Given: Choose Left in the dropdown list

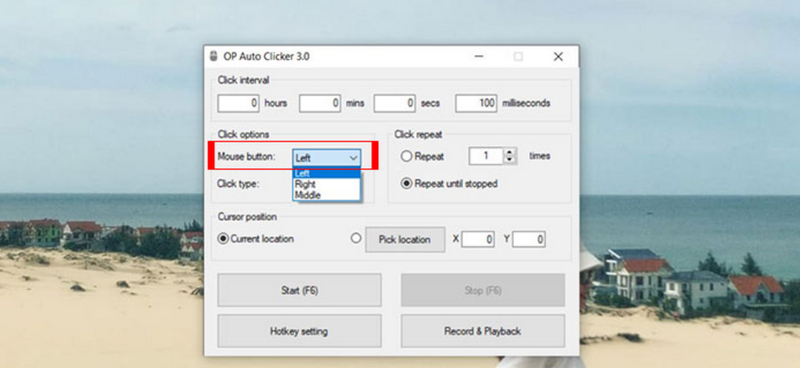Looking at the screenshot, I should 327,174.
